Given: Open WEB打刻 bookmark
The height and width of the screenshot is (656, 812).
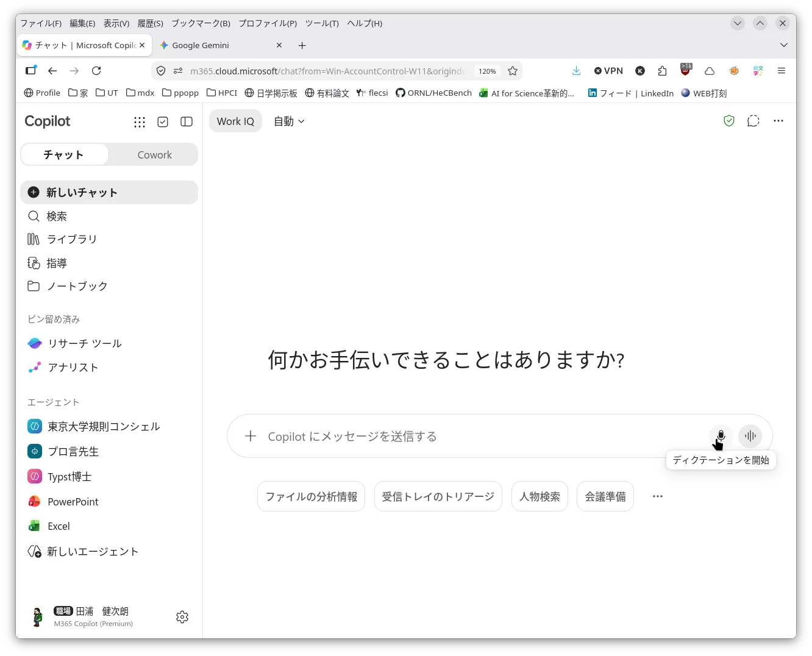Looking at the screenshot, I should coord(703,93).
